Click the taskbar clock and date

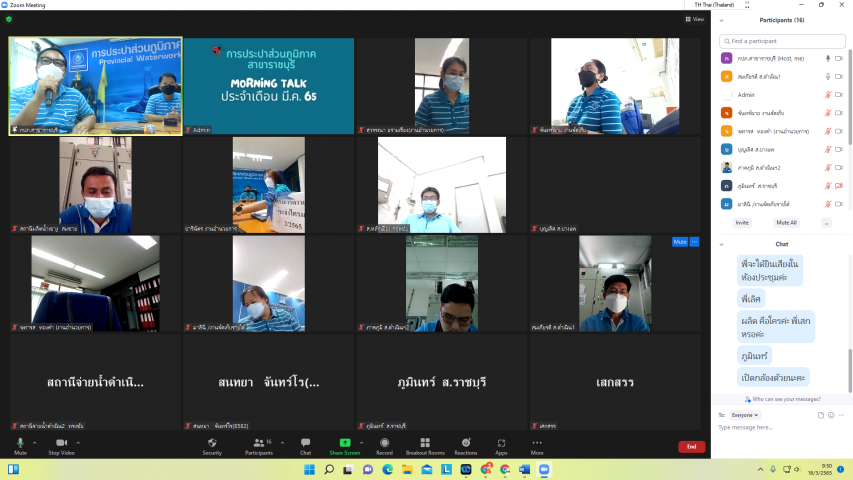821,469
